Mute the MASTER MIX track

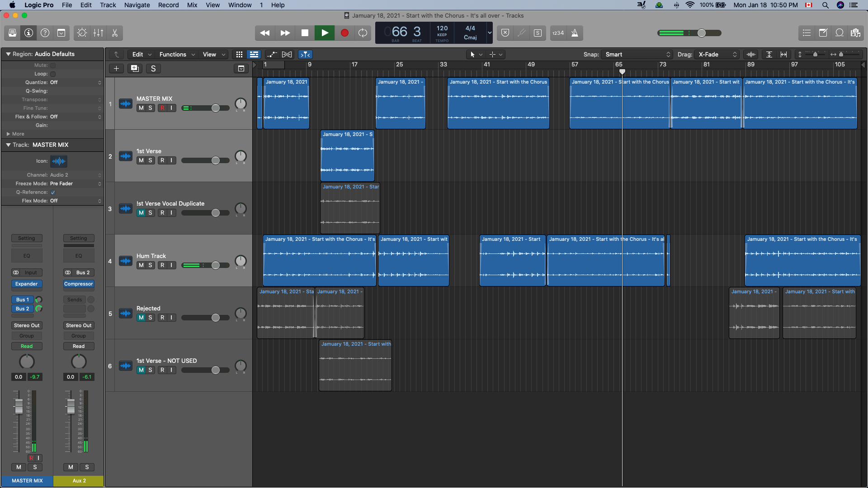(x=141, y=108)
